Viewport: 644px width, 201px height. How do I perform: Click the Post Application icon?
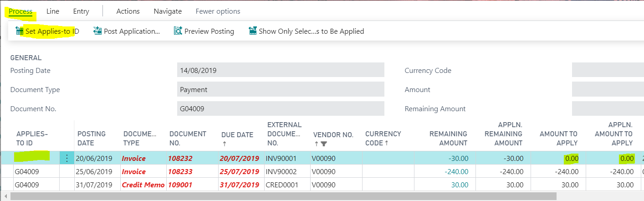pyautogui.click(x=97, y=31)
